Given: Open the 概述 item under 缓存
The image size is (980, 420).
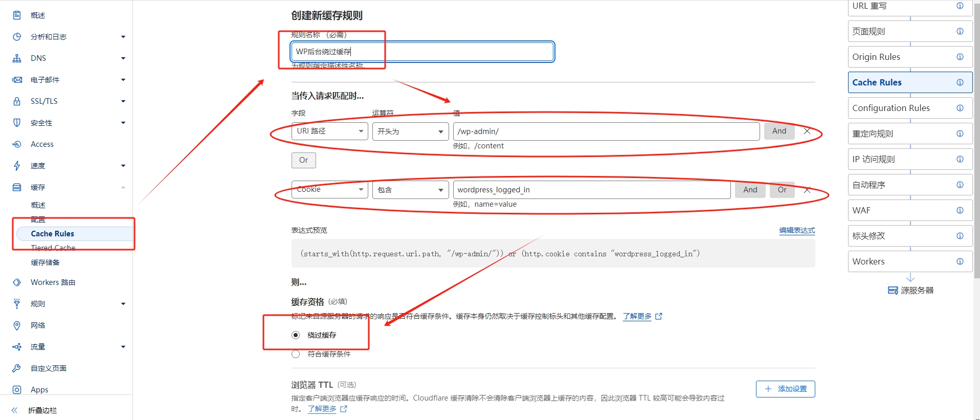Looking at the screenshot, I should [38, 205].
